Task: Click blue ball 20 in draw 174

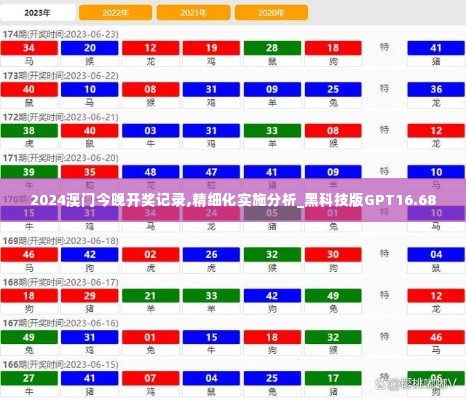Action: pyautogui.click(x=90, y=48)
